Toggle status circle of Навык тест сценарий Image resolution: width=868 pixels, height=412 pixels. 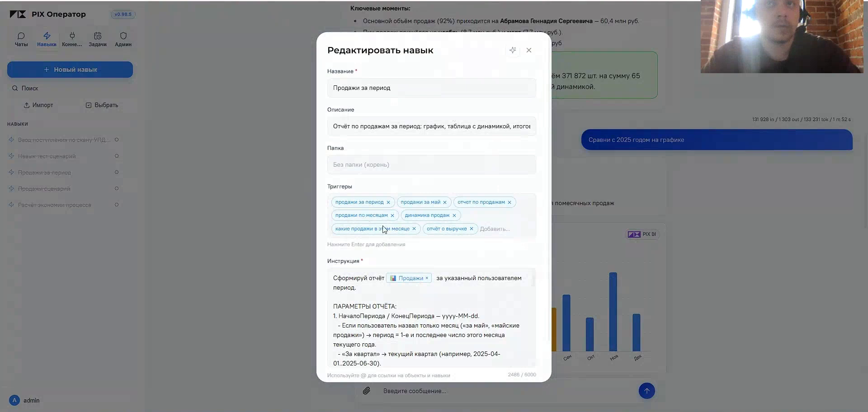(117, 156)
